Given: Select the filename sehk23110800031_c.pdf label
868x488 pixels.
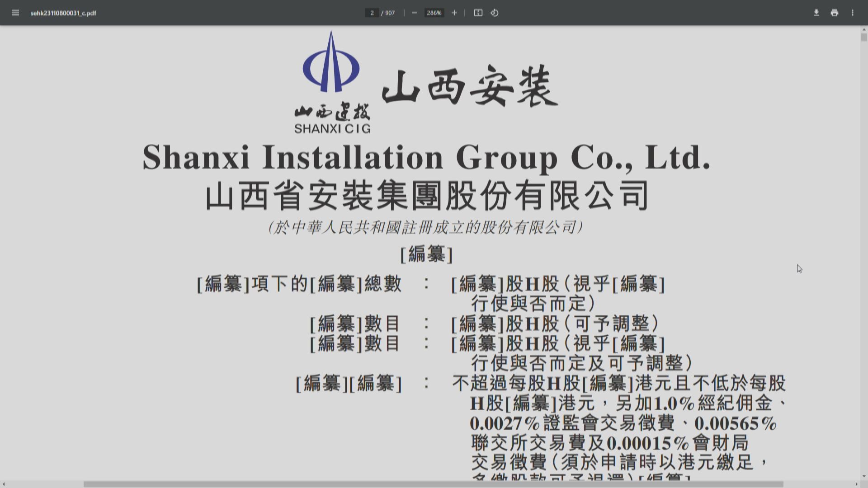Looking at the screenshot, I should (63, 13).
